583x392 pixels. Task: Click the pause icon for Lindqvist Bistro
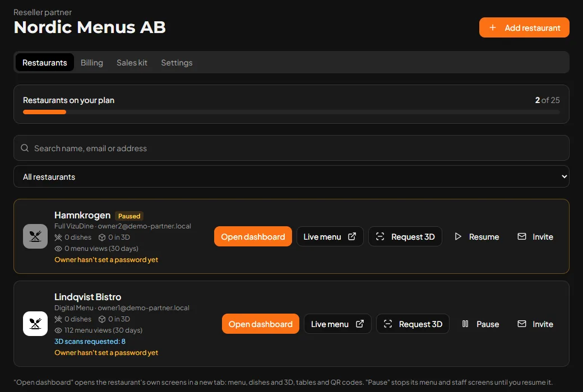pos(465,324)
